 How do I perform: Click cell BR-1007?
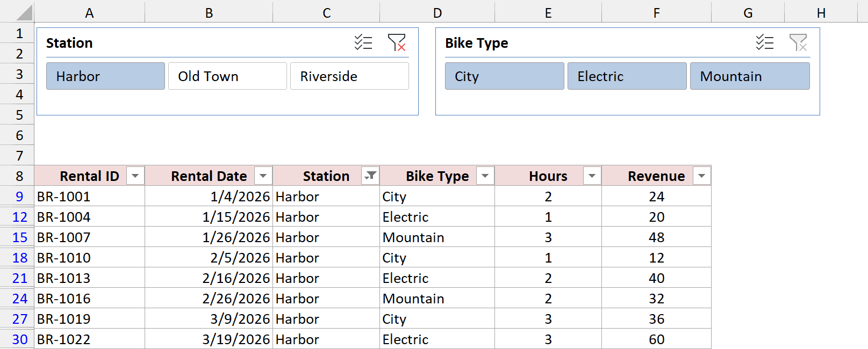click(x=90, y=237)
